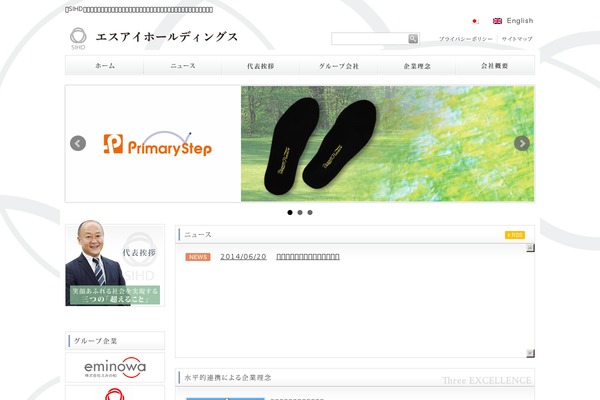Image resolution: width=600 pixels, height=400 pixels.
Task: Open サイトマップ link
Action: pyautogui.click(x=517, y=39)
